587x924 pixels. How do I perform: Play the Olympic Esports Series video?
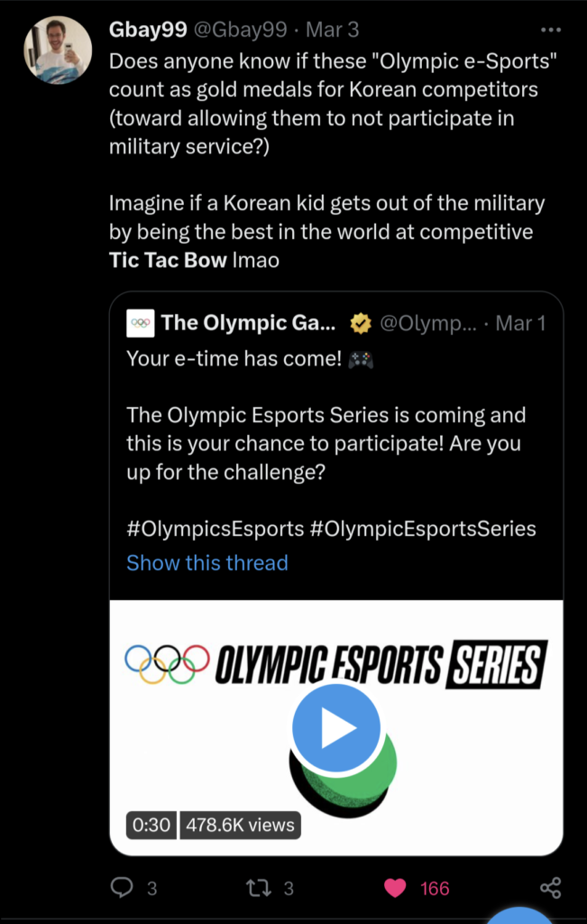pos(336,727)
